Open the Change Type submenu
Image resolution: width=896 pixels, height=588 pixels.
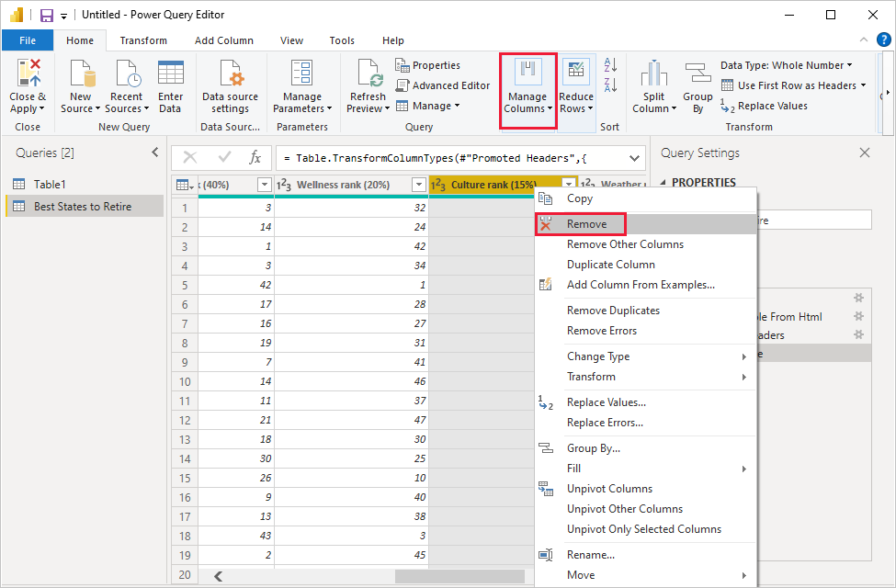pos(646,356)
